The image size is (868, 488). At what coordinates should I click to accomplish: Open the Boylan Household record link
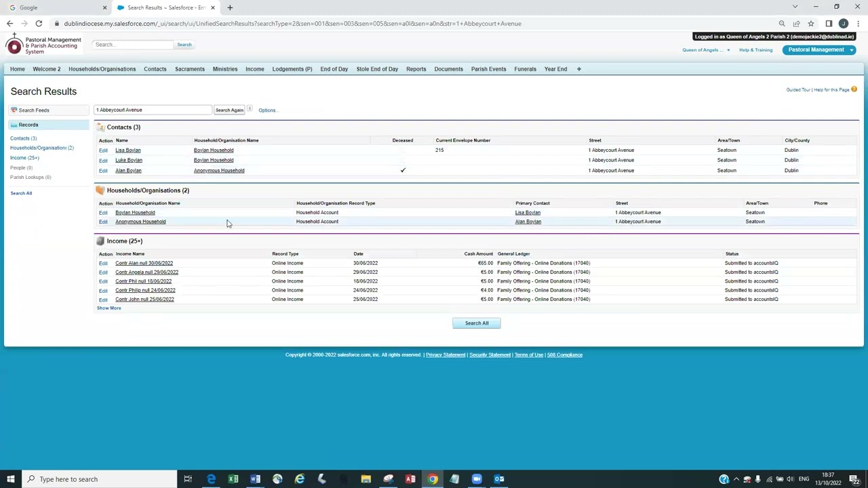135,213
